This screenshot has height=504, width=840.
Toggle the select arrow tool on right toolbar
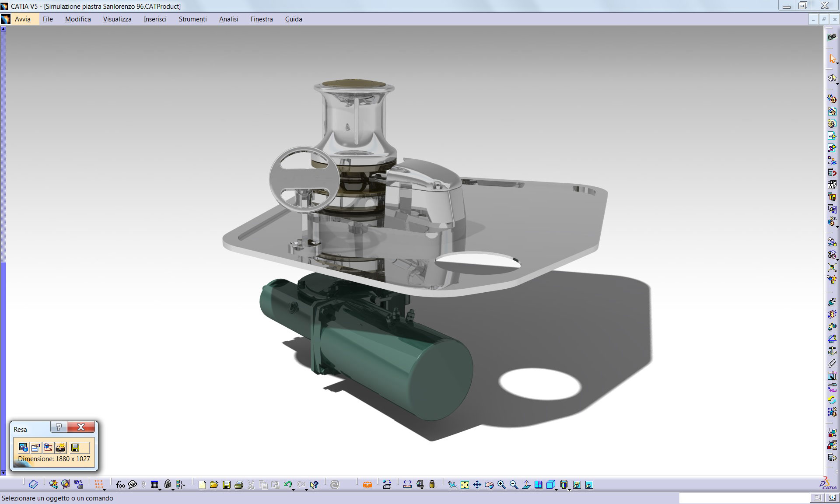tap(832, 59)
